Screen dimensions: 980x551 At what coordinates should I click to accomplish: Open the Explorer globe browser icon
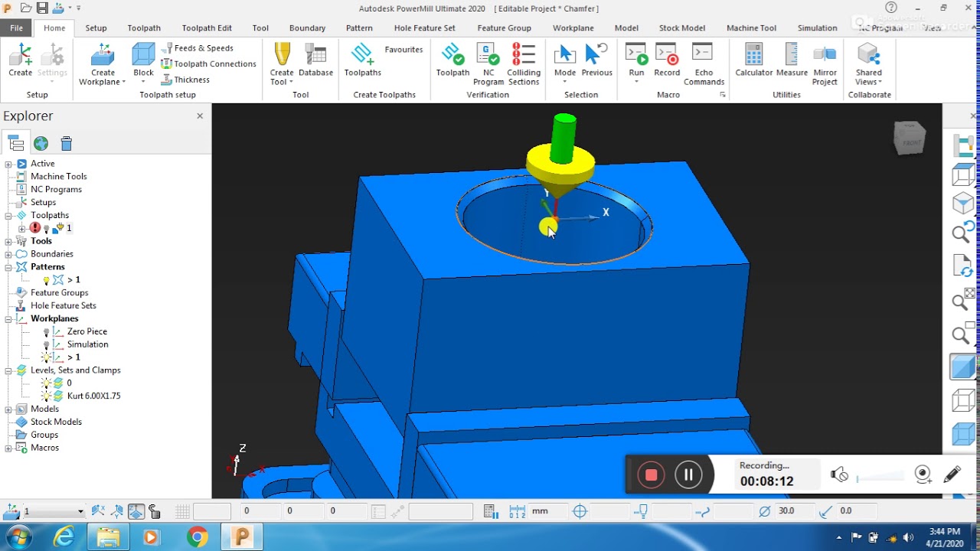click(41, 143)
